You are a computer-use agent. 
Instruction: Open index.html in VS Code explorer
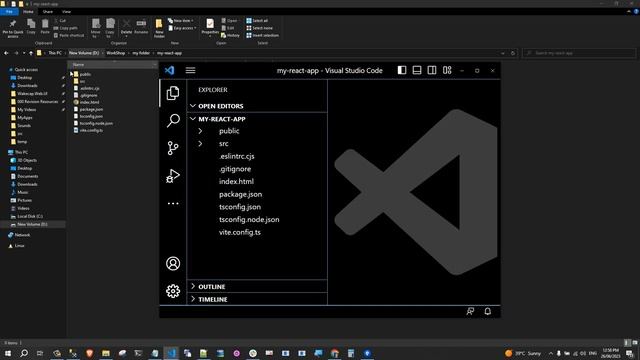[236, 182]
